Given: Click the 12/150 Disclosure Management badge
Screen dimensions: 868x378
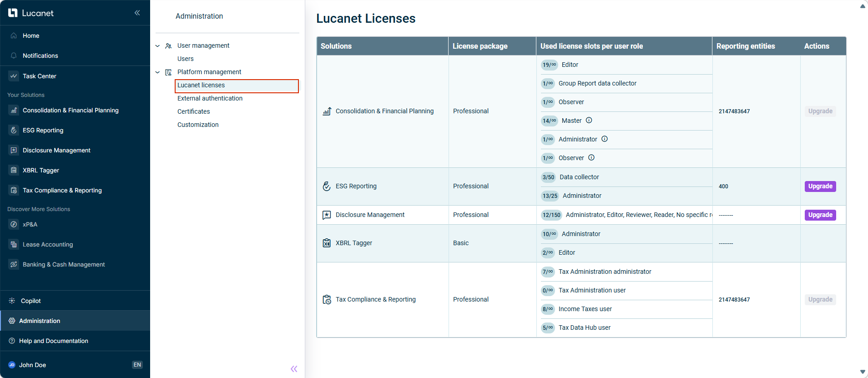Looking at the screenshot, I should [x=551, y=215].
